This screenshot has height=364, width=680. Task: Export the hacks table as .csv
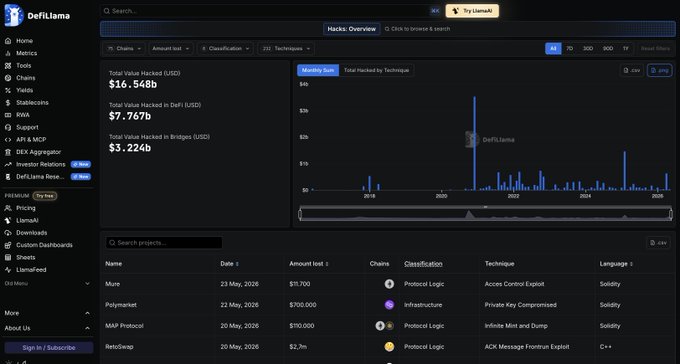658,243
